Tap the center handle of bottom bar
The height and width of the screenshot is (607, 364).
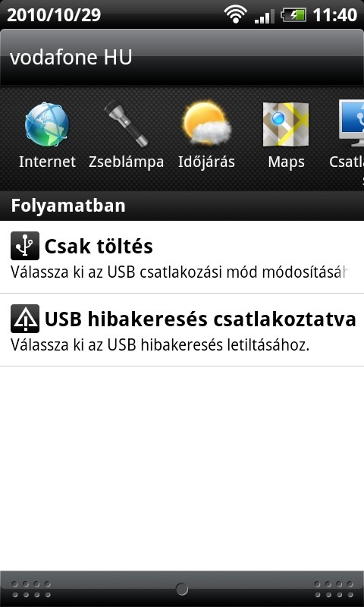[x=182, y=590]
